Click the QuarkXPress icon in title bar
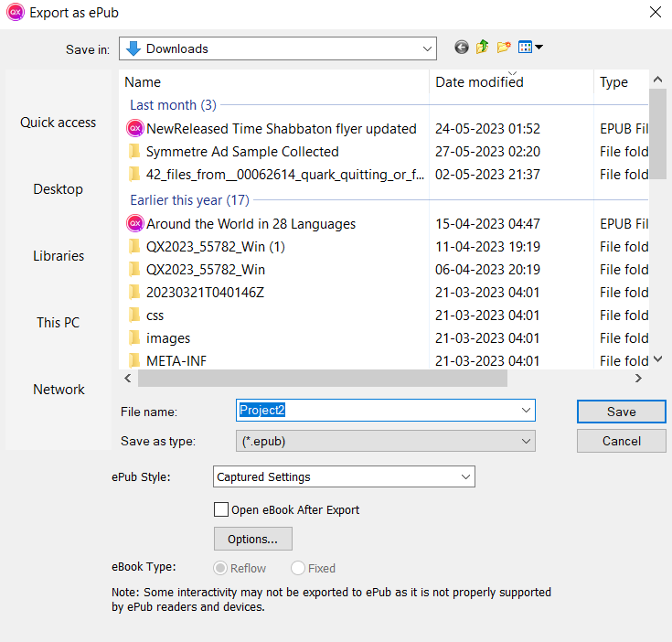This screenshot has width=672, height=642. tap(16, 13)
